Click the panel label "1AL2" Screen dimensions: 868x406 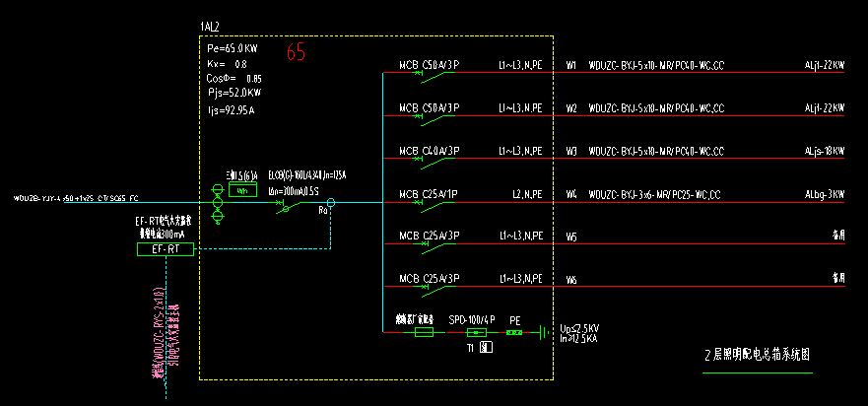coord(210,28)
